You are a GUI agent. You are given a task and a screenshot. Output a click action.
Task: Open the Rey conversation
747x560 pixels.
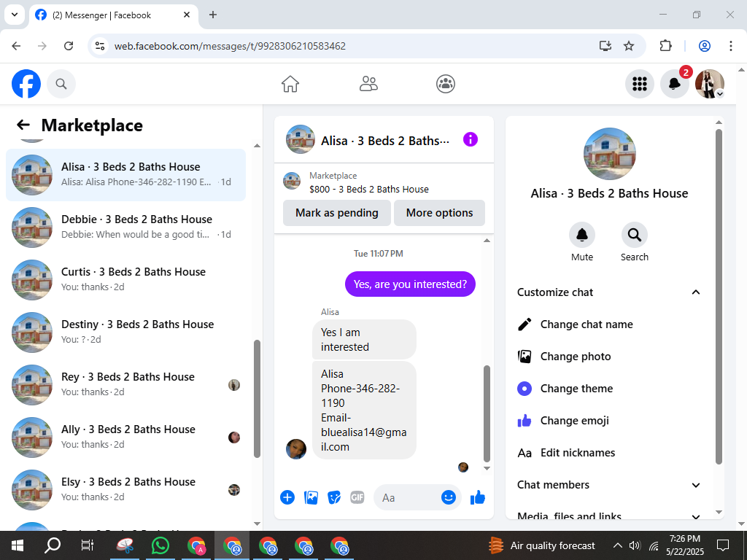(125, 384)
